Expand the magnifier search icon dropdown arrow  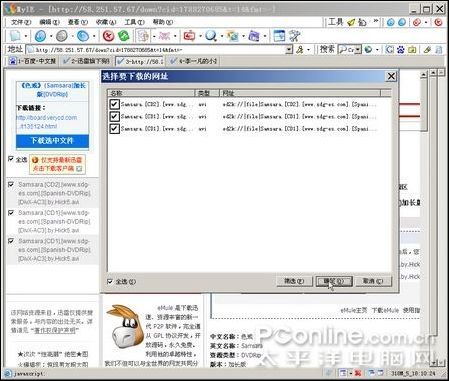pos(221,36)
